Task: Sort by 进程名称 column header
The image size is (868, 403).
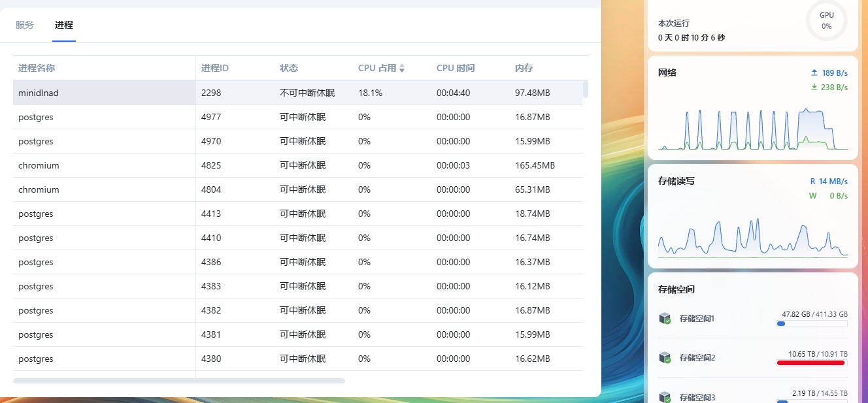Action: pyautogui.click(x=37, y=68)
